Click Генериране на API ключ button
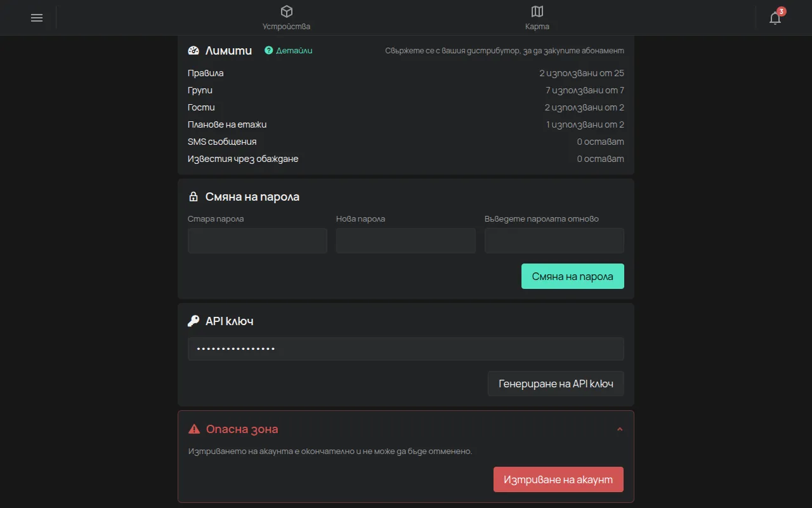 (x=556, y=384)
